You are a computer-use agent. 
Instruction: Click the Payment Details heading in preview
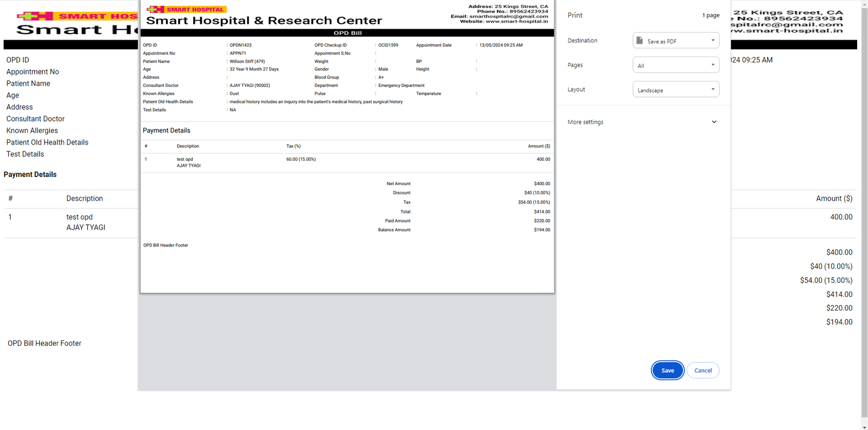(x=167, y=130)
